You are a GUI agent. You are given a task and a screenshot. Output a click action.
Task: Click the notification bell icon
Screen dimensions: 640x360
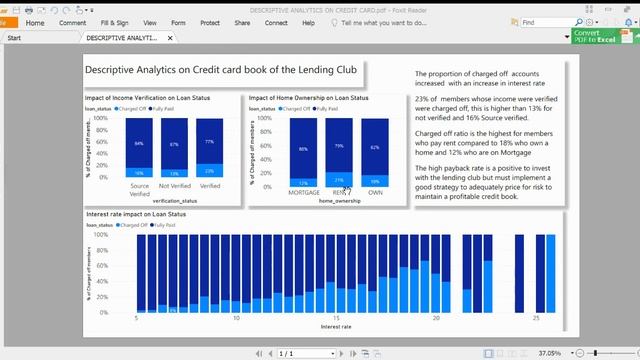(629, 22)
